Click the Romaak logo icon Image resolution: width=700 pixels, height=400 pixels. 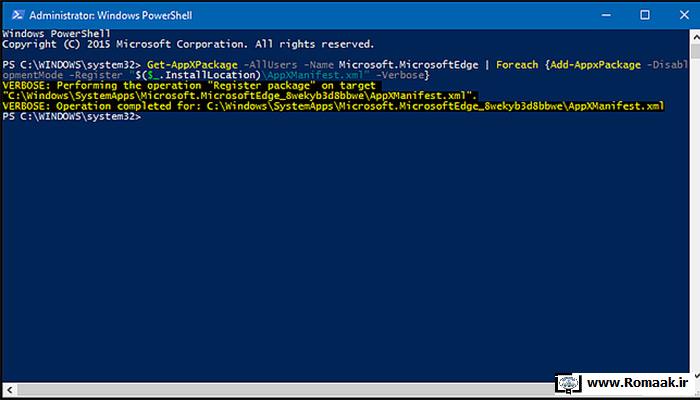click(x=568, y=383)
